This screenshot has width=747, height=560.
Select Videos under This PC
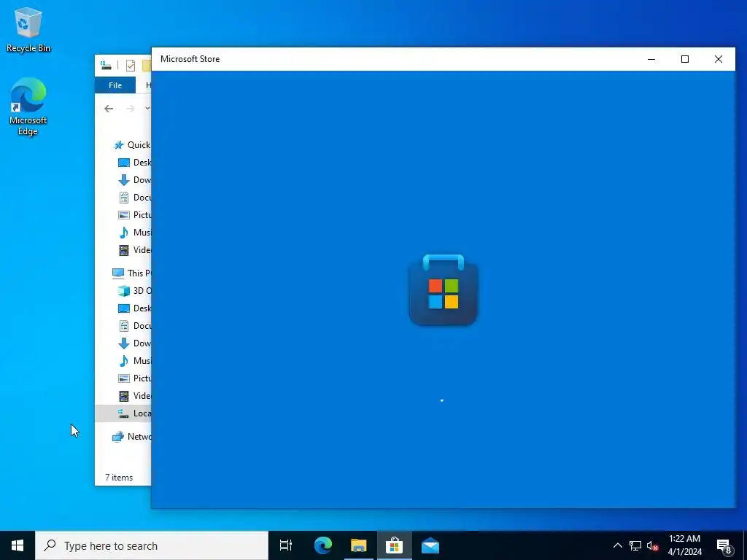click(x=134, y=396)
